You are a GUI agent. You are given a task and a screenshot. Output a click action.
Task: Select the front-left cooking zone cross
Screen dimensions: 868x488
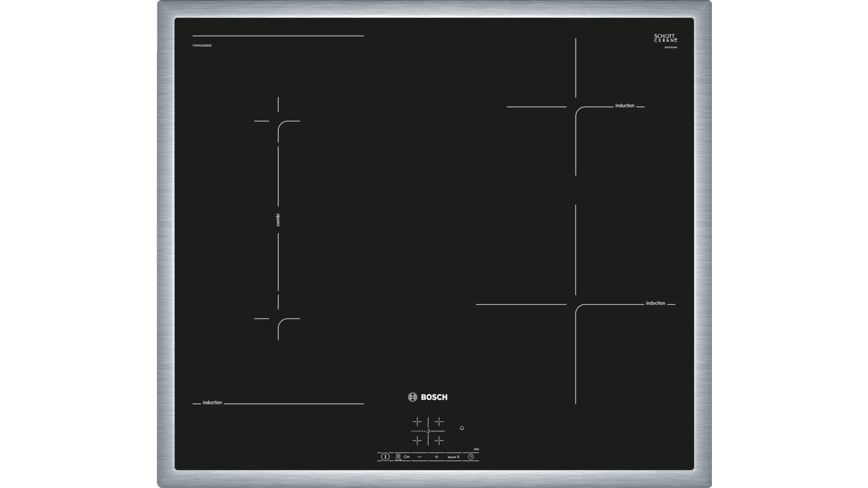tap(417, 440)
